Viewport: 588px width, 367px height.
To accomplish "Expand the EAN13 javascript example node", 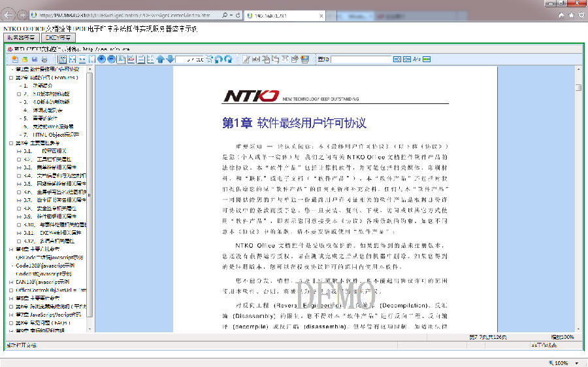I will click(x=11, y=282).
